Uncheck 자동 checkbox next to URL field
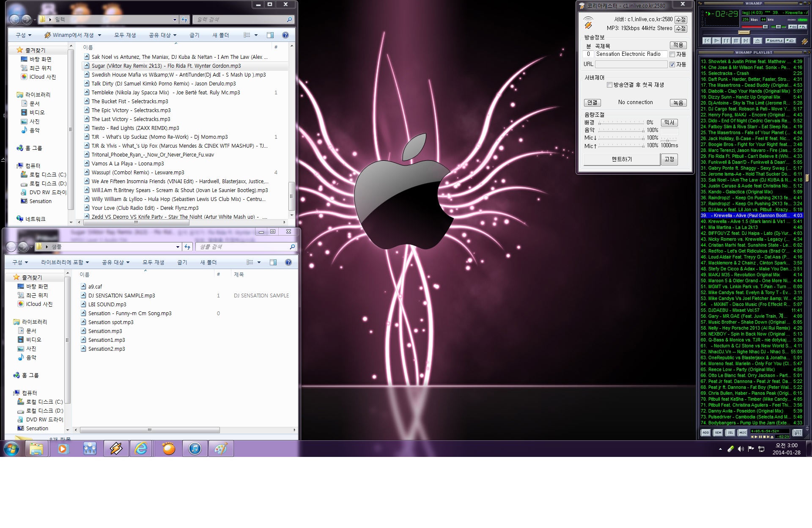This screenshot has width=812, height=528. click(x=672, y=65)
